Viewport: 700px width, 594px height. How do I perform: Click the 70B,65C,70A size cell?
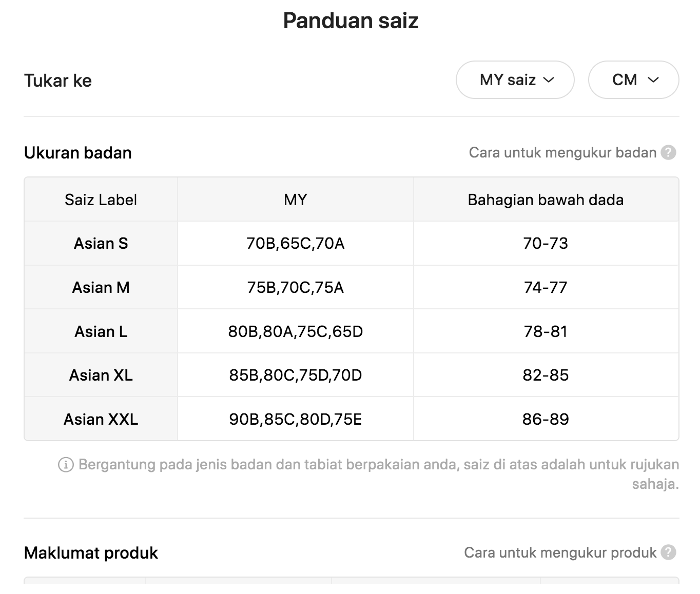point(296,243)
